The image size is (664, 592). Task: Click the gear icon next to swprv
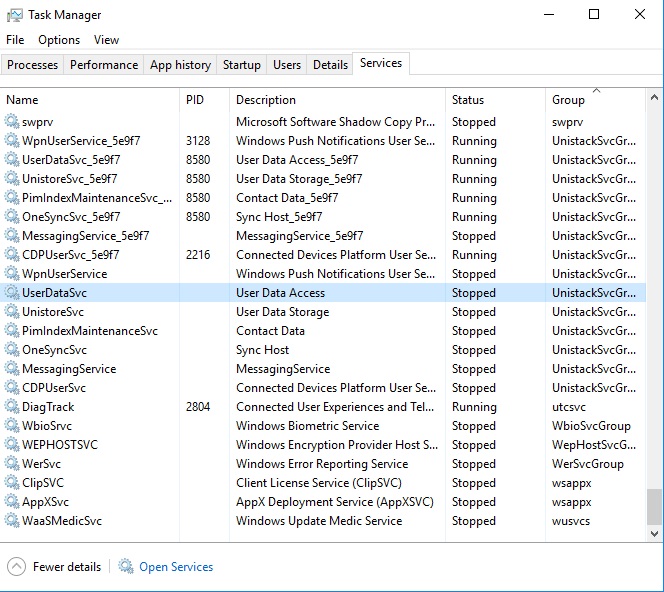pos(12,122)
